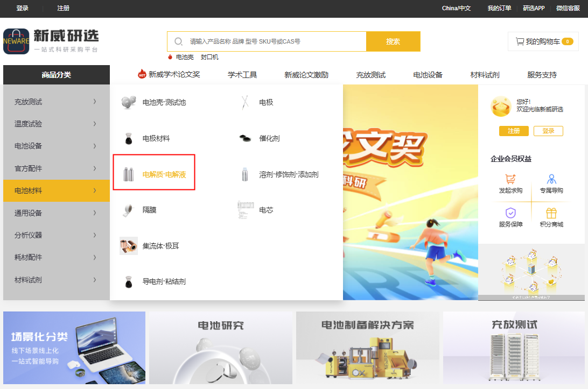Click the outlined 登录 button in welcome panel
This screenshot has width=588, height=389.
[x=548, y=131]
